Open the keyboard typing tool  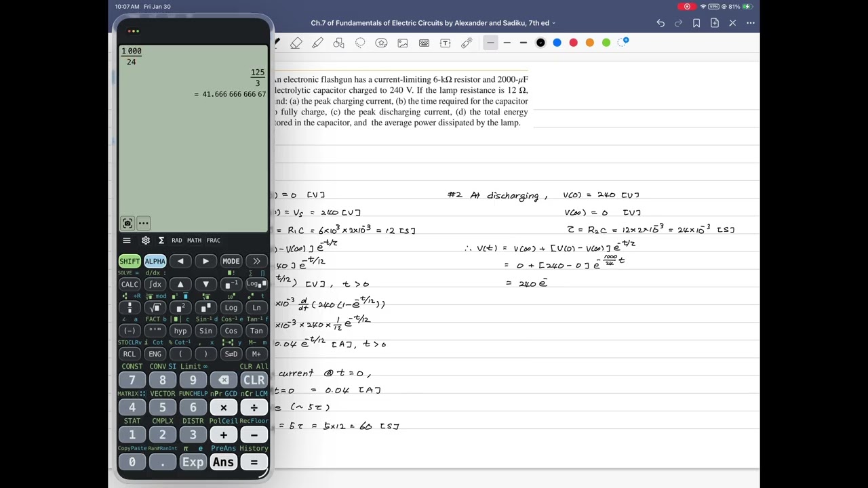pos(424,43)
